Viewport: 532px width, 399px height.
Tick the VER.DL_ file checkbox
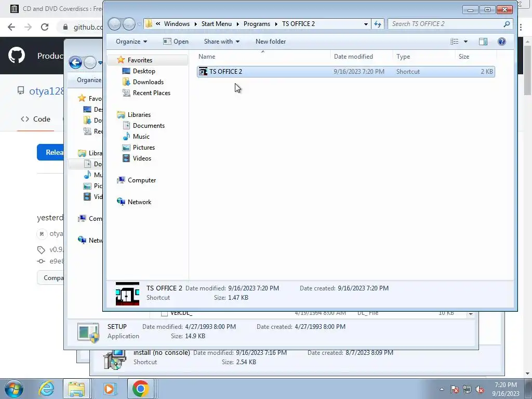[x=164, y=313]
